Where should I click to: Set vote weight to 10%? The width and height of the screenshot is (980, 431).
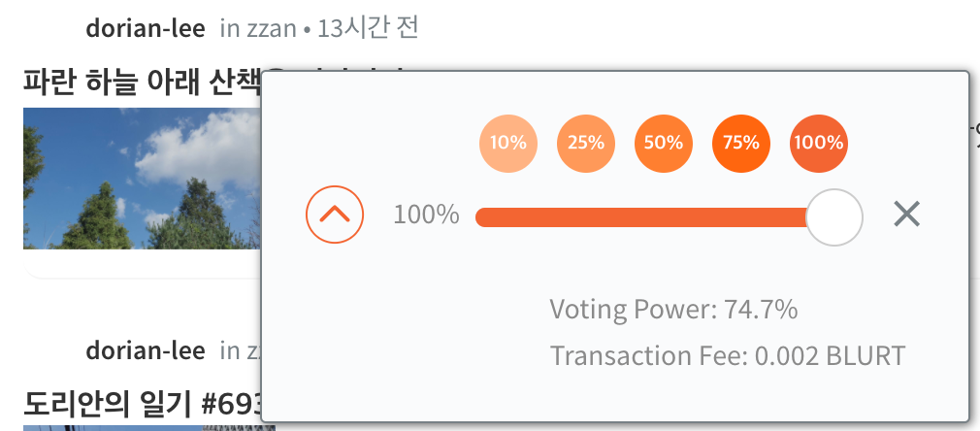(x=508, y=144)
